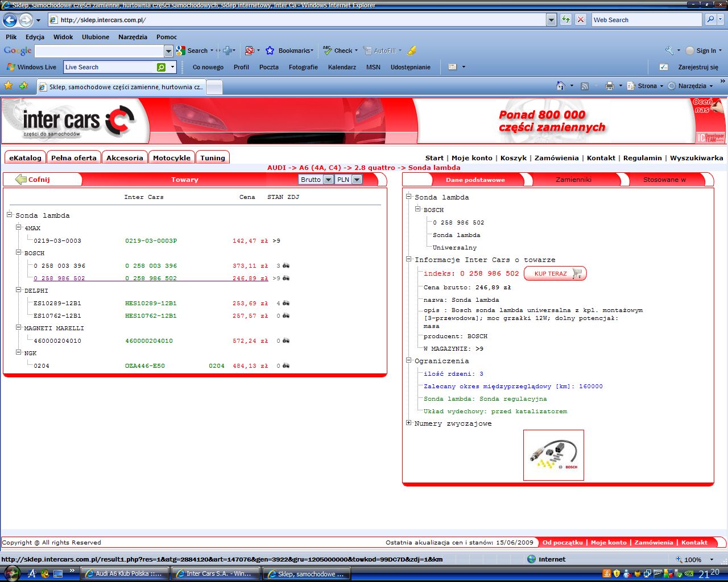Click the Web Search magnifier button
Image resolution: width=728 pixels, height=582 pixels.
click(x=710, y=20)
